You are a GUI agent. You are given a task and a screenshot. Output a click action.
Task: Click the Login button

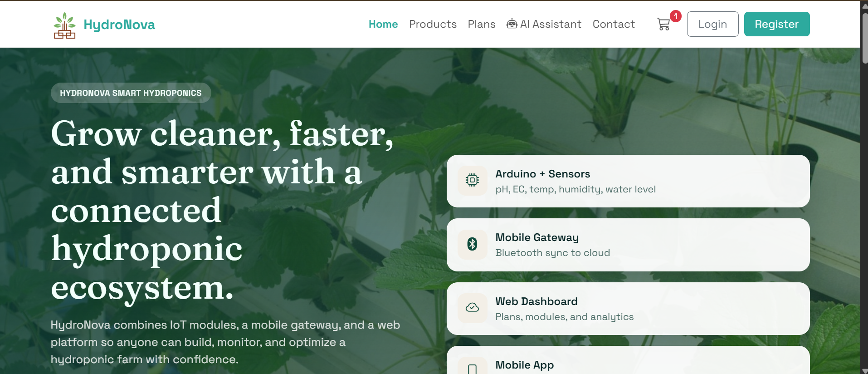(x=712, y=24)
